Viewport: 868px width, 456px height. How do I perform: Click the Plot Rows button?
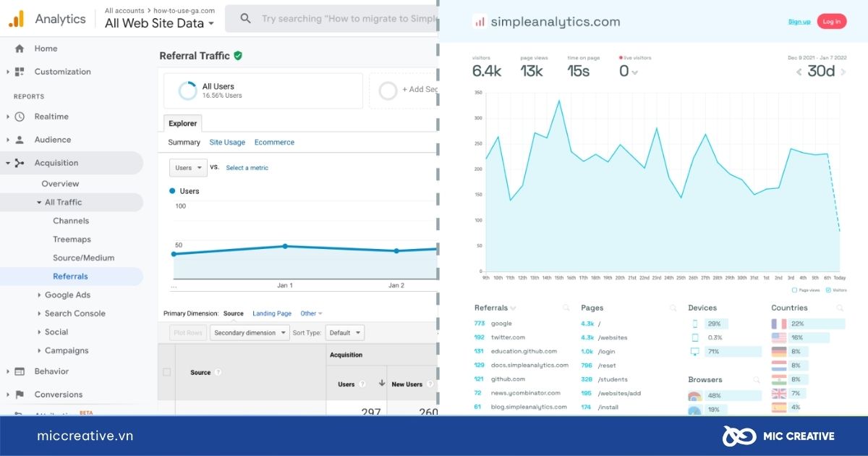[187, 333]
